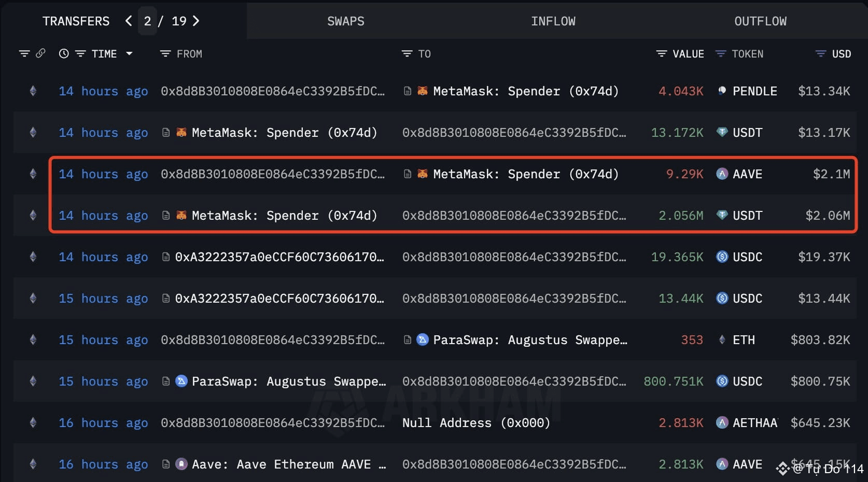Click the AETHAA token icon
The width and height of the screenshot is (868, 482).
click(x=722, y=423)
